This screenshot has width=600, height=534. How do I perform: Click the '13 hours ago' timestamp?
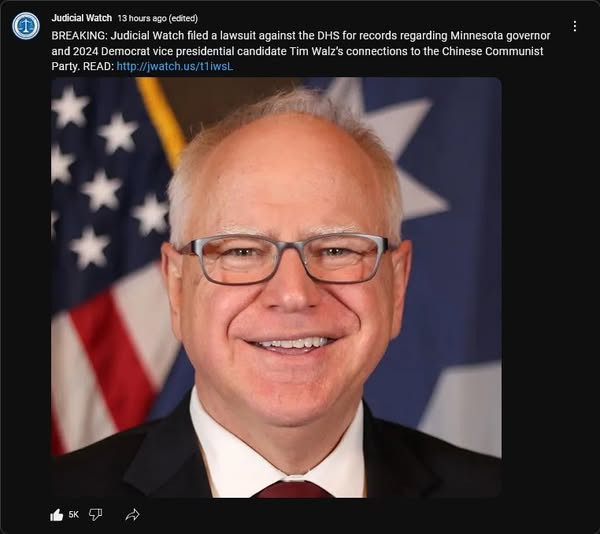[x=142, y=18]
